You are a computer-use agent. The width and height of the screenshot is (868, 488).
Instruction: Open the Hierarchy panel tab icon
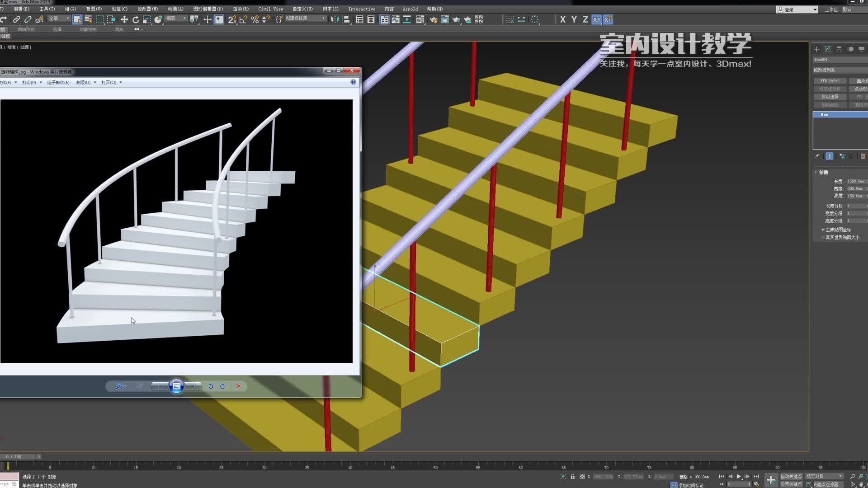coord(839,49)
